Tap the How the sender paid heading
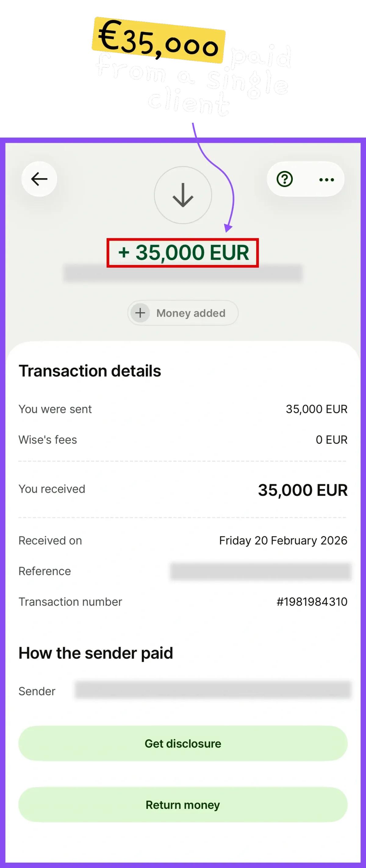Viewport: 366px width, 868px height. point(96,653)
